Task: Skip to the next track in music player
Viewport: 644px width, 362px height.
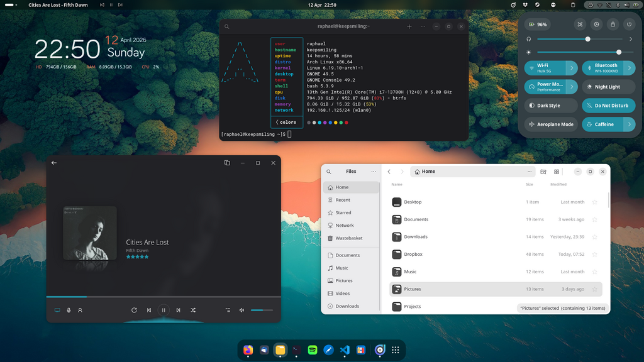Action: pos(178,310)
